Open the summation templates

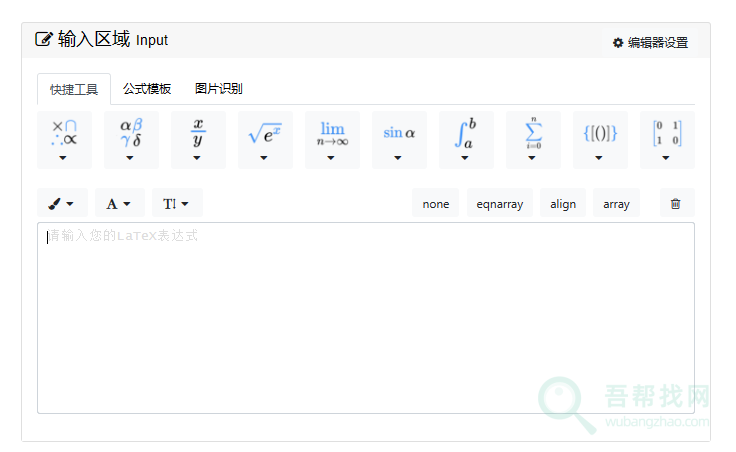[x=533, y=140]
